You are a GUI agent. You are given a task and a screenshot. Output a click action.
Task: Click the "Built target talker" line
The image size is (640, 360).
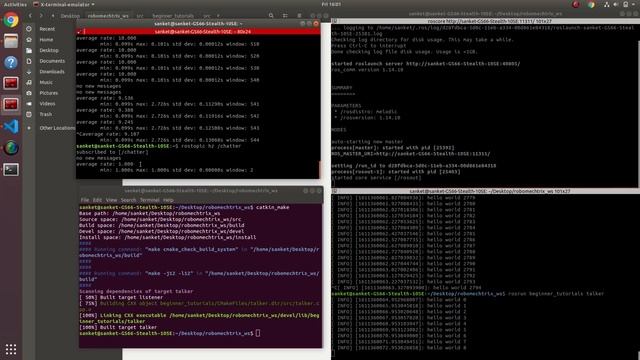coord(118,327)
